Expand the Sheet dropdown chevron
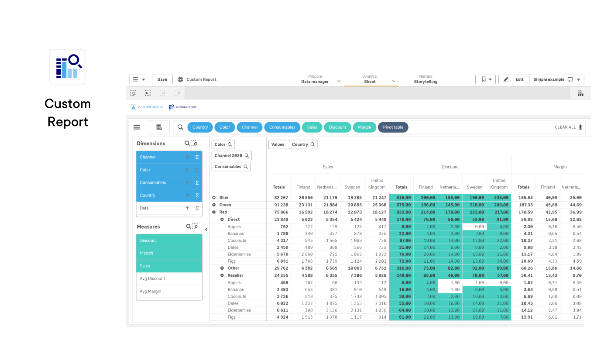The width and height of the screenshot is (611, 364). (x=394, y=82)
